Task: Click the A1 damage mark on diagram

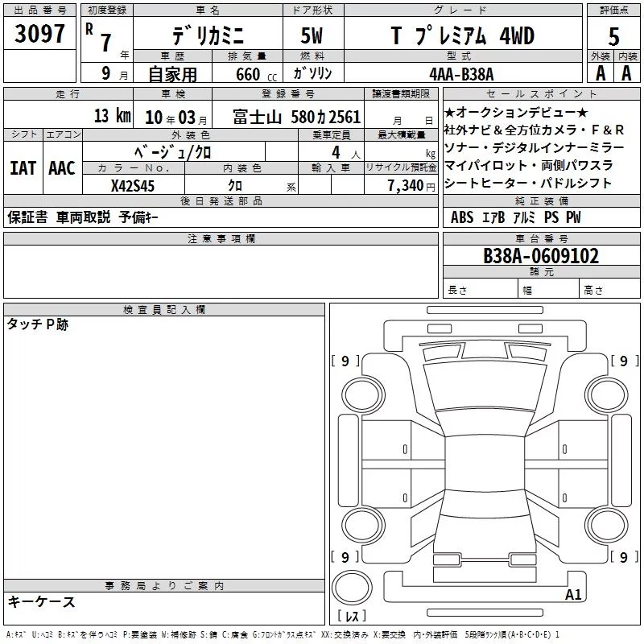Action: pos(573,594)
